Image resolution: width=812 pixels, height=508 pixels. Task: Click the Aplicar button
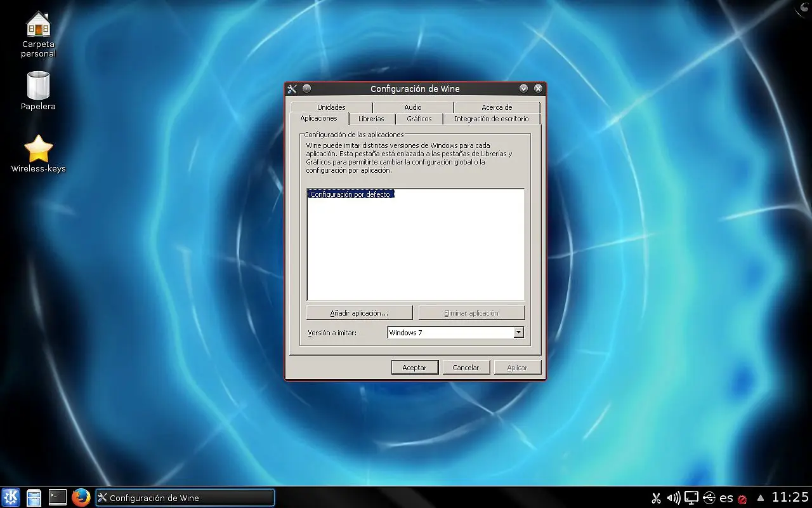point(517,368)
